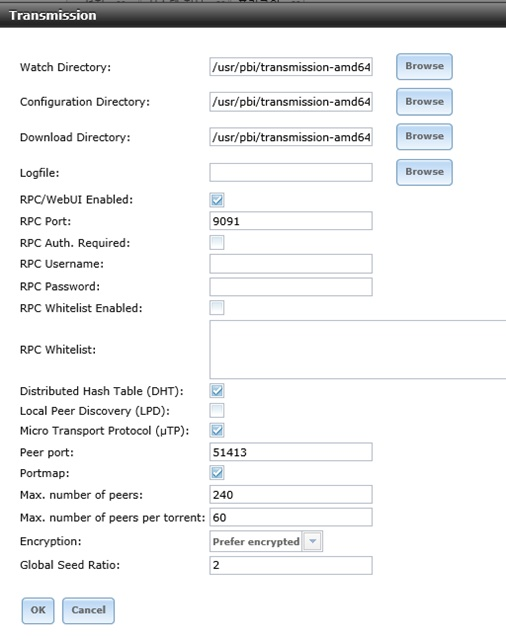The height and width of the screenshot is (640, 506).
Task: Click Browse button for Configuration Directory
Action: [x=424, y=102]
